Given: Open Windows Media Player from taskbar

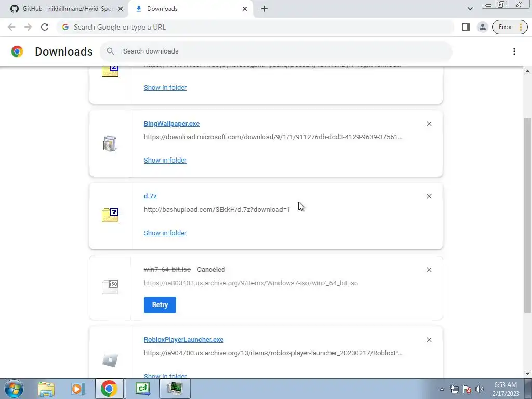Looking at the screenshot, I should point(77,389).
